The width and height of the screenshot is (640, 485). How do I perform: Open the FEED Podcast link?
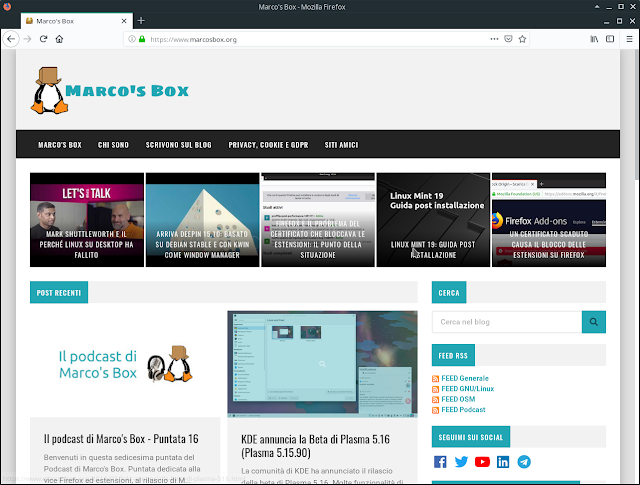[463, 409]
